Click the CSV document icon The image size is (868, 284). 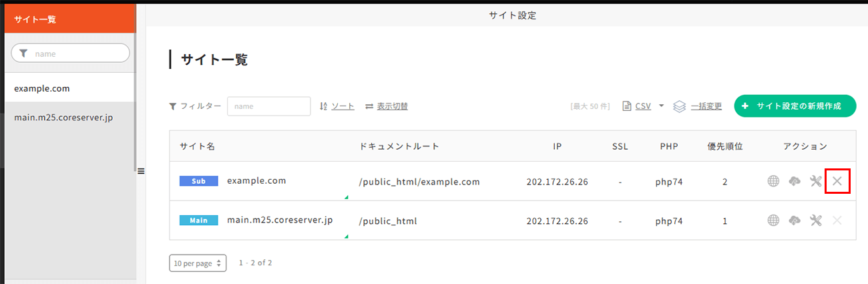(626, 106)
